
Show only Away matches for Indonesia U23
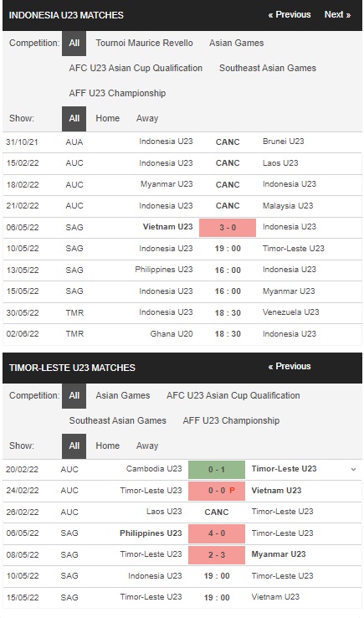pos(147,118)
